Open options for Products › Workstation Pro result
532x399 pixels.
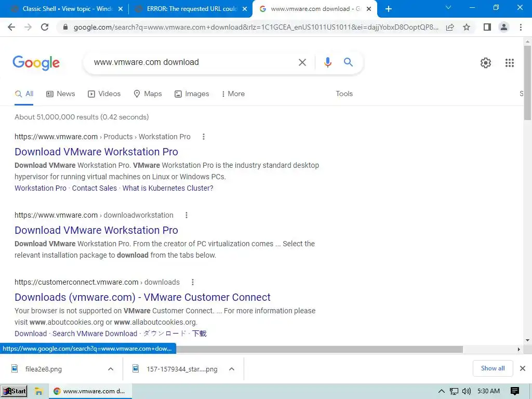(204, 137)
